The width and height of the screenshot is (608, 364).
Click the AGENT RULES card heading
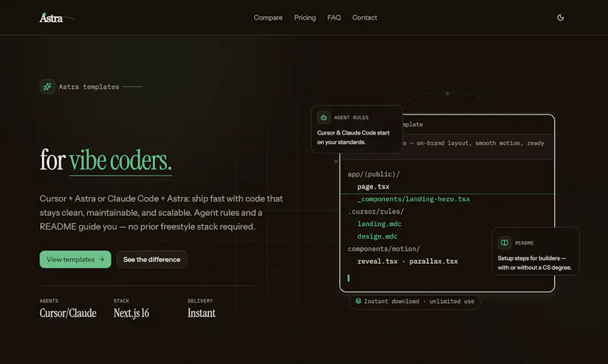351,118
